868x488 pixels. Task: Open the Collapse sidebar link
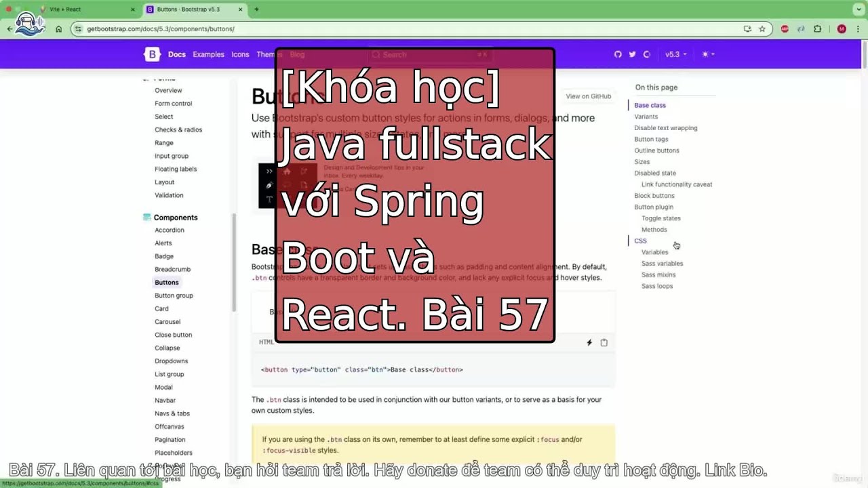(x=167, y=348)
